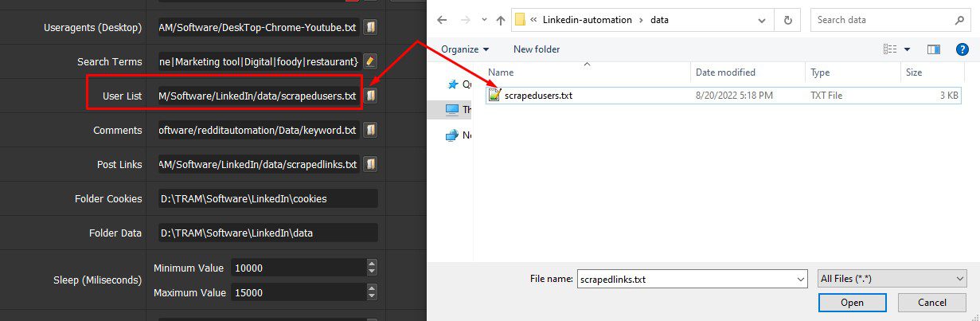The width and height of the screenshot is (980, 321).
Task: Click the scrapedusers.txt date modified cell
Action: click(x=734, y=96)
